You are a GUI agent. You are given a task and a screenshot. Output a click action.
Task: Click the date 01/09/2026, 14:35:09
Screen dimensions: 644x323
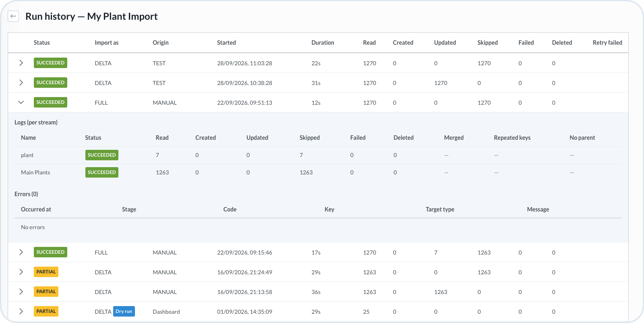244,312
